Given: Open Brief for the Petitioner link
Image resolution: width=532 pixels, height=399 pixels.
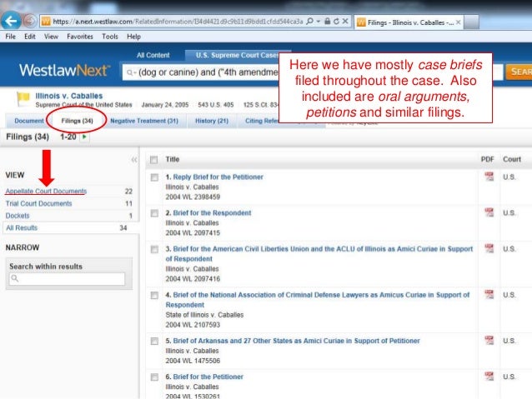Looking at the screenshot, I should coord(208,377).
